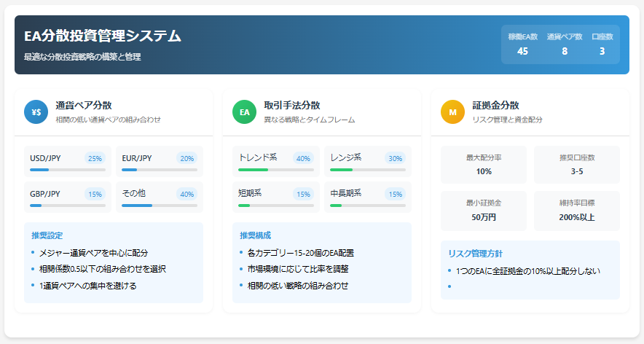Select the 中長期系 label
The height and width of the screenshot is (344, 644).
[x=346, y=193]
